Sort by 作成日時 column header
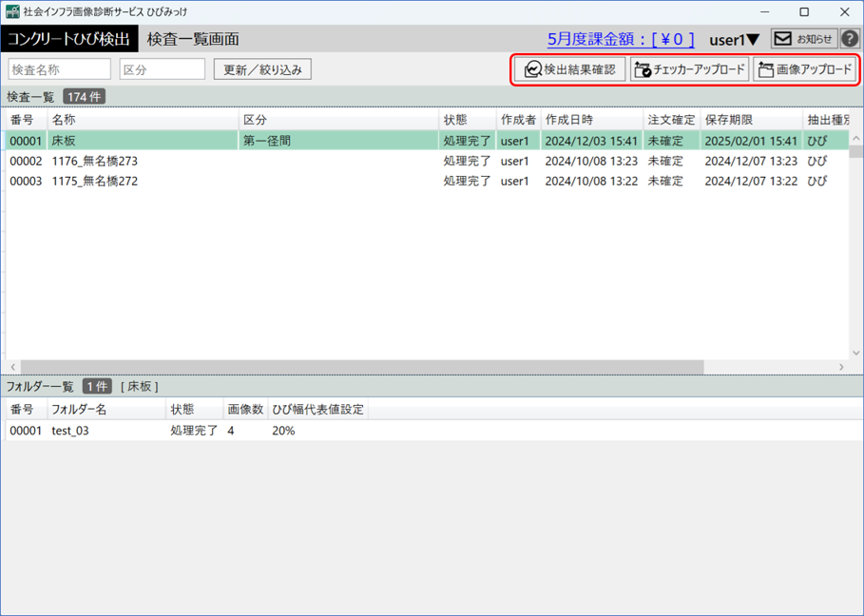 tap(592, 120)
